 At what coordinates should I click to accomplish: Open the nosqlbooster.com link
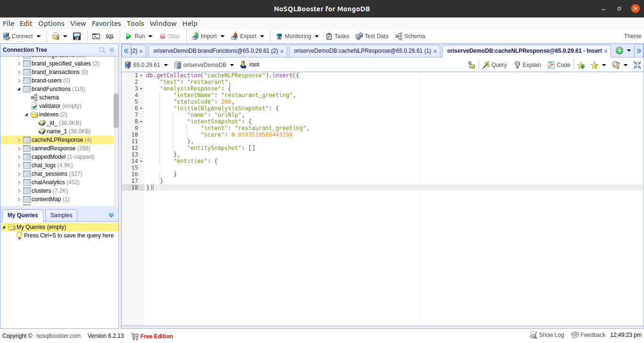(58, 335)
